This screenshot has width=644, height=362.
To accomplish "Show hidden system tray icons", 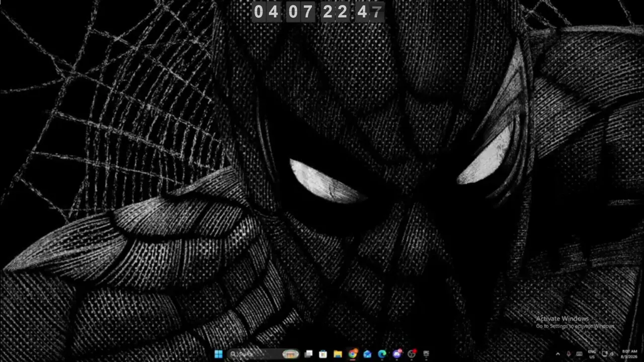I will [x=557, y=354].
